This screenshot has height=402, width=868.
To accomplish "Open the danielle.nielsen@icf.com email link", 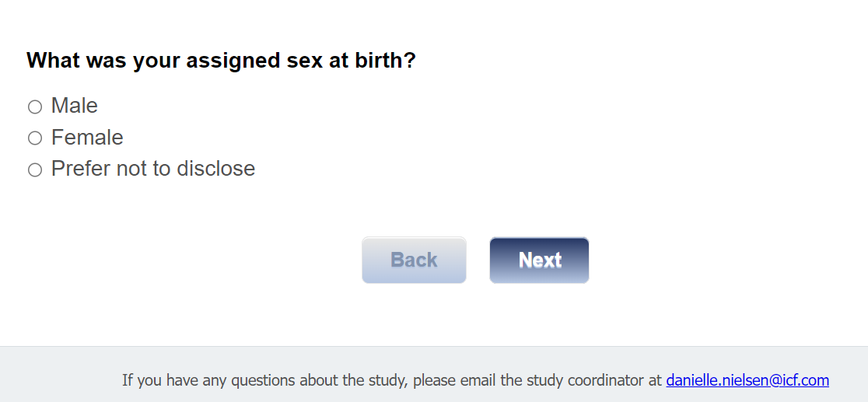I will [x=747, y=380].
